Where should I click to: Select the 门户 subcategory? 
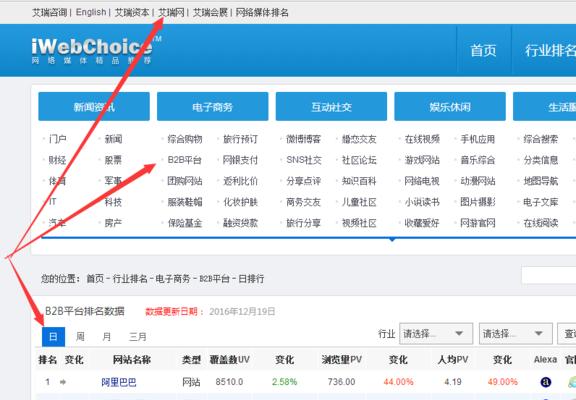(x=58, y=139)
